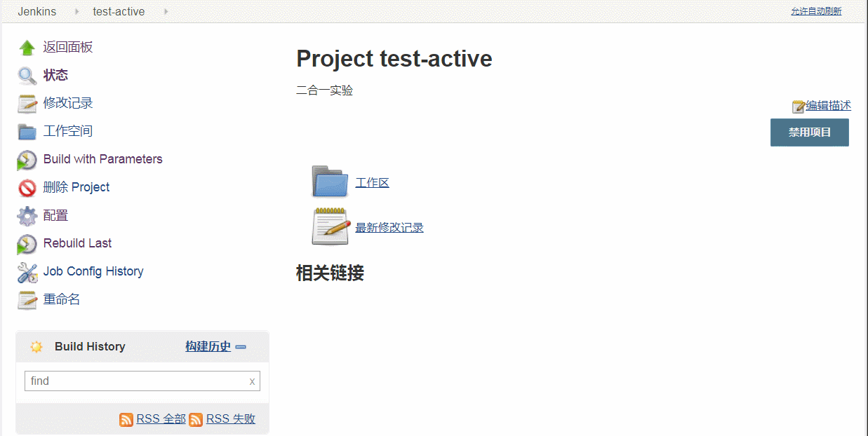Image resolution: width=868 pixels, height=436 pixels.
Task: Open the breadcrumb arrow after test-active
Action: click(165, 11)
